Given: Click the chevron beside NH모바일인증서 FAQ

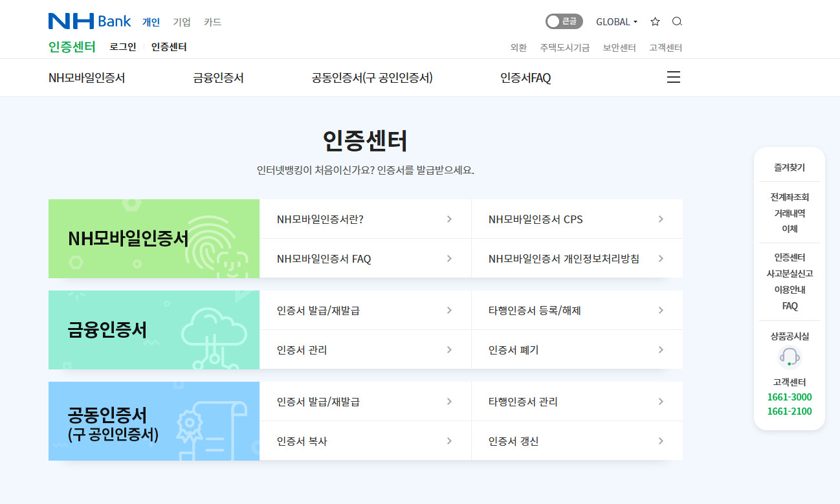Looking at the screenshot, I should 449,258.
